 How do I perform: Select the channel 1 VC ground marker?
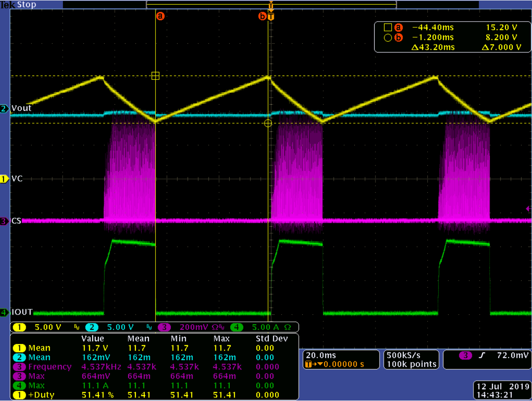click(4, 179)
